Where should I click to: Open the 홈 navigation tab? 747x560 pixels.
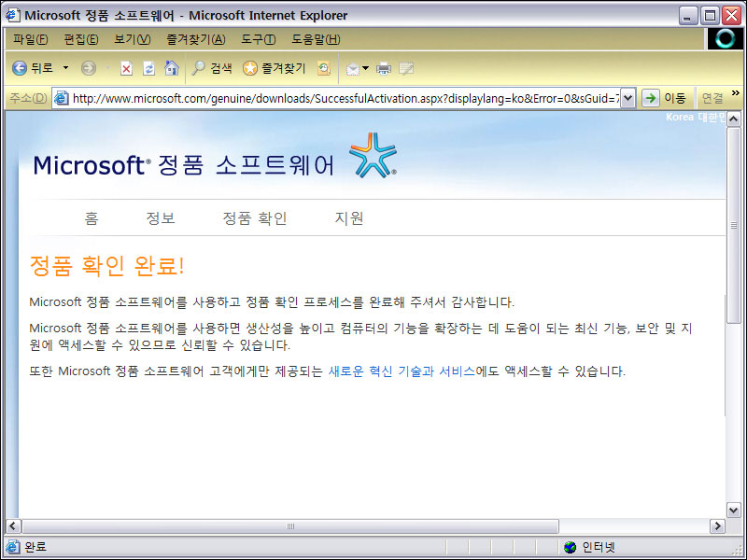[x=91, y=218]
